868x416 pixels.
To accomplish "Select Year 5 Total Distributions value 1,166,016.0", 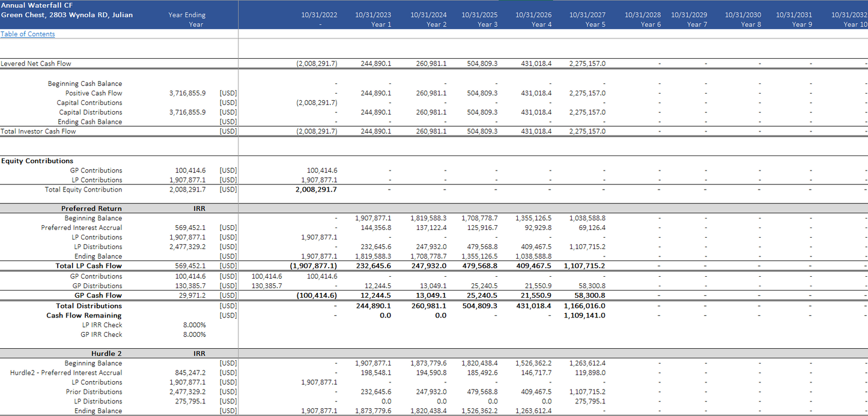I will click(x=584, y=306).
